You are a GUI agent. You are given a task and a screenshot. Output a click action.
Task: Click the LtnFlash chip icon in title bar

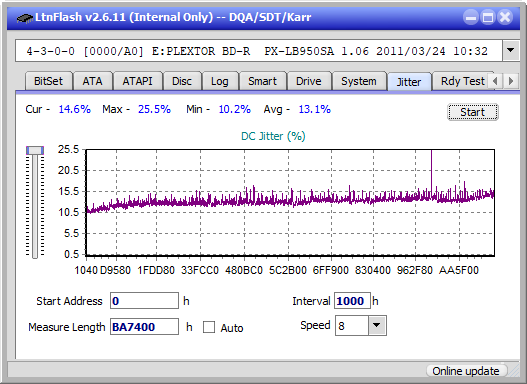pos(24,17)
